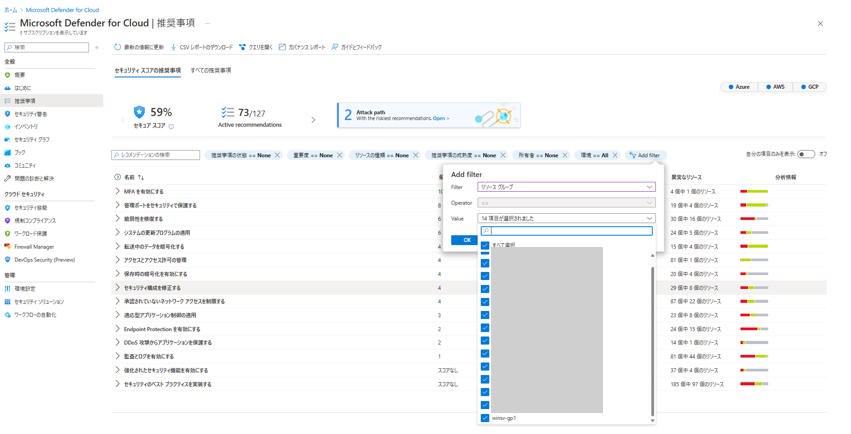Toggle the GCP environment pill
Viewport: 851px width, 434px height.
810,87
